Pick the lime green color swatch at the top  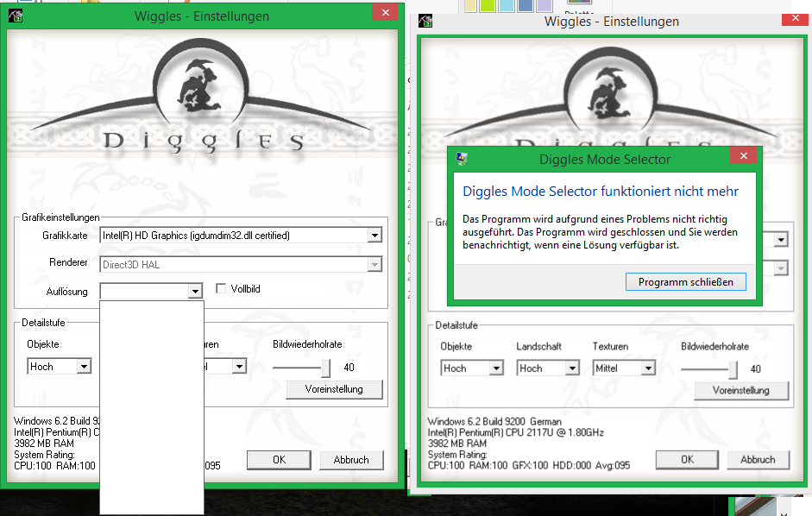[488, 5]
